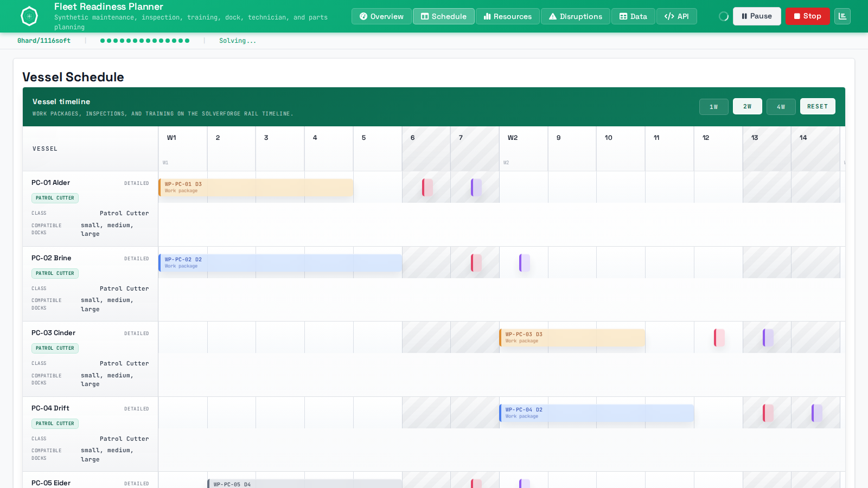This screenshot has width=868, height=488.
Task: Click the 0hard/1116soft score readout
Action: pos(44,41)
